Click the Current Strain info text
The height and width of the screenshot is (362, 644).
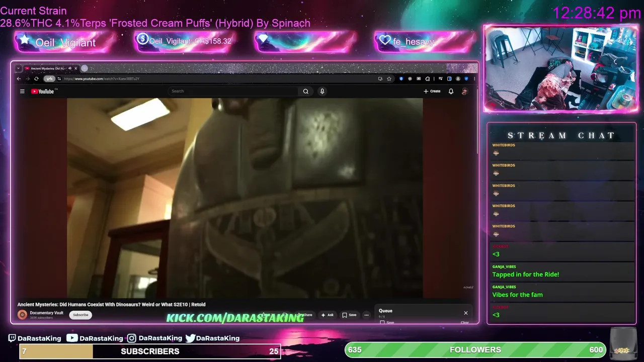(155, 17)
